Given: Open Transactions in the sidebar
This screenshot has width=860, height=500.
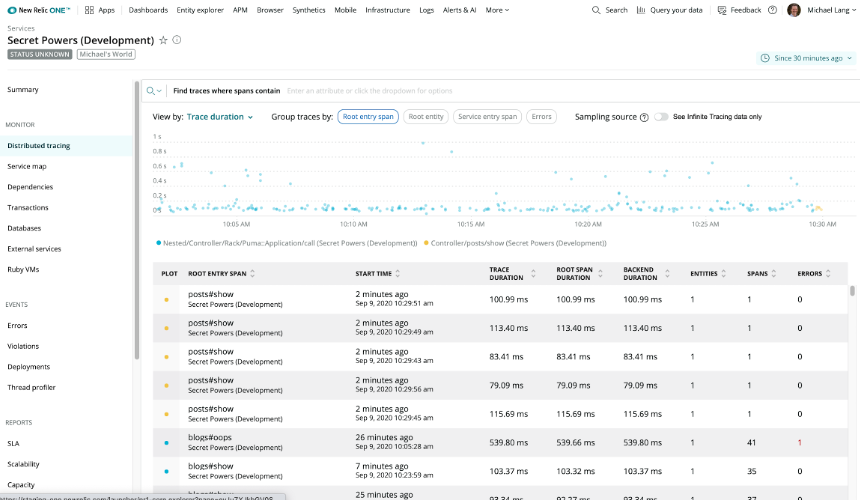Looking at the screenshot, I should [28, 207].
